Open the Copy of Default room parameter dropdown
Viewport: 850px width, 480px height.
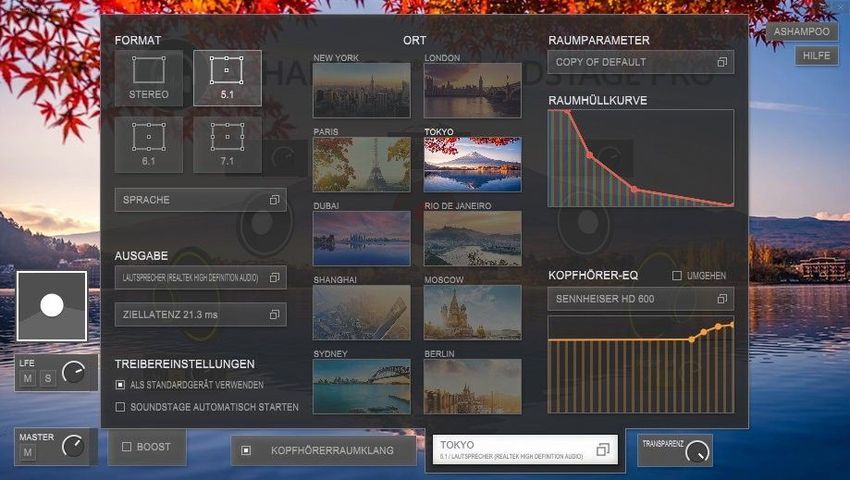(640, 62)
